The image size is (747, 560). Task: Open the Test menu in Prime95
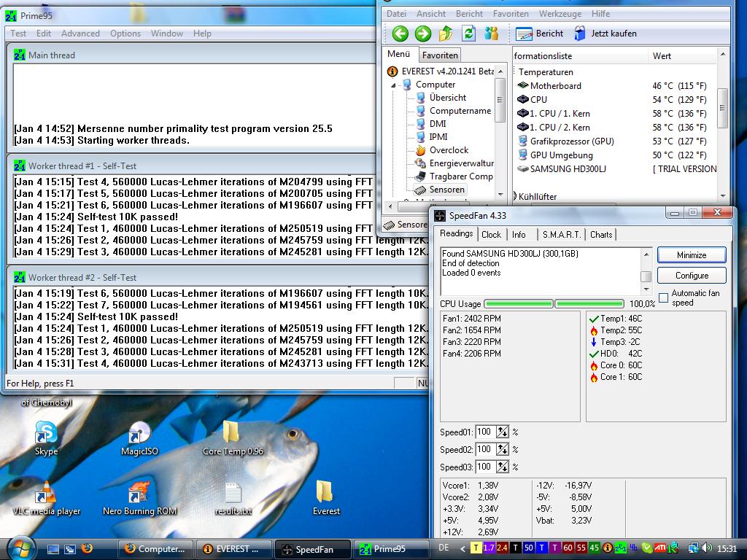[x=18, y=34]
